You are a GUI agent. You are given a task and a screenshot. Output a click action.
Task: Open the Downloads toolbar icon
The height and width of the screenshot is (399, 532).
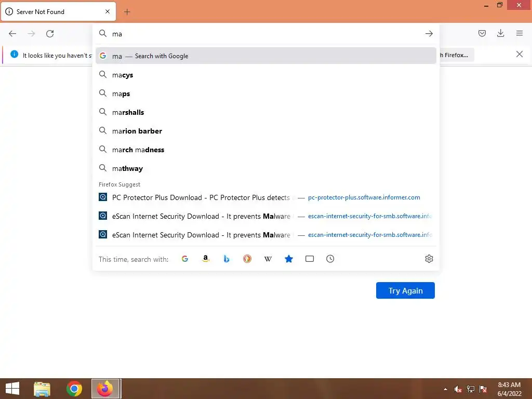[x=500, y=33]
